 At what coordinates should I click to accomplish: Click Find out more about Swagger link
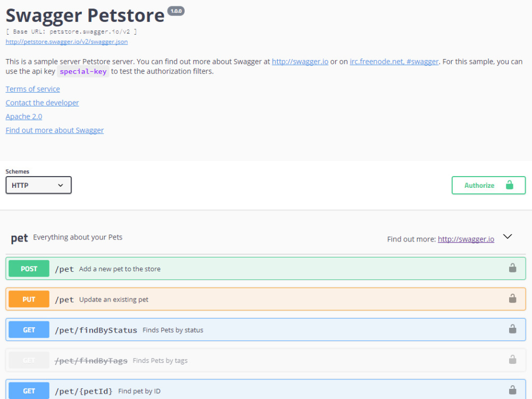coord(55,130)
